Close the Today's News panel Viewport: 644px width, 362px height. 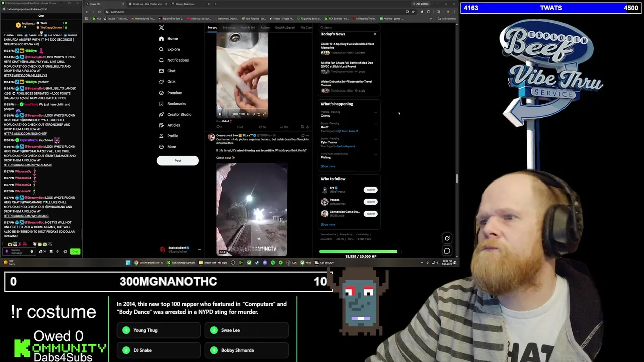(374, 34)
